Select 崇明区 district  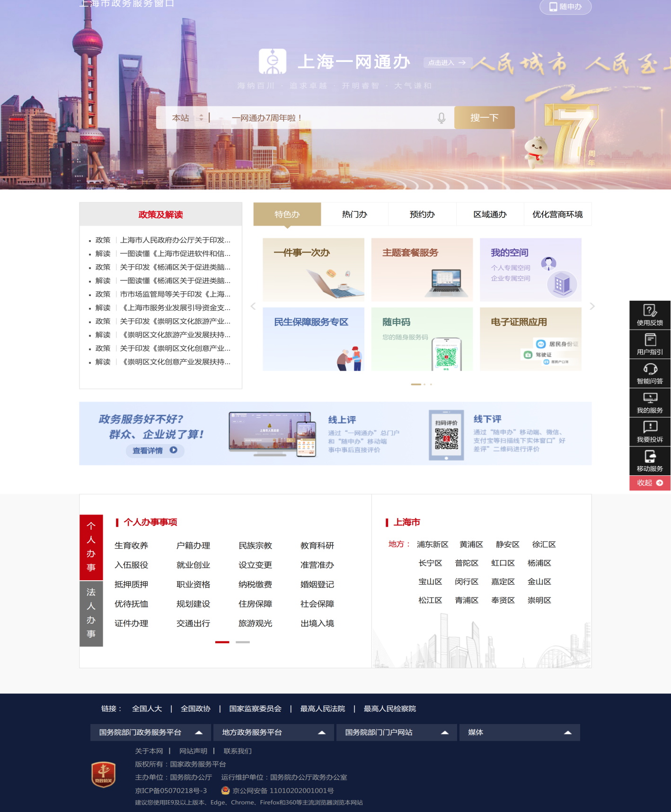point(539,600)
